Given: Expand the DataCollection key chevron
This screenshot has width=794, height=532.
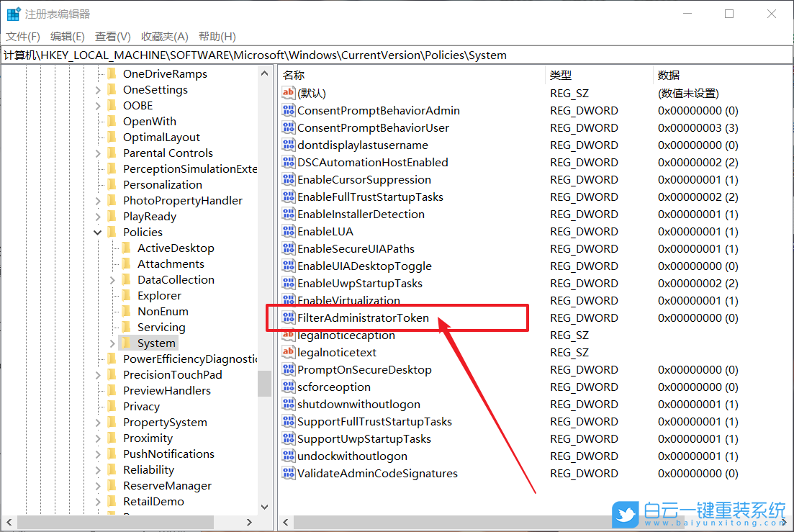Looking at the screenshot, I should (x=112, y=280).
